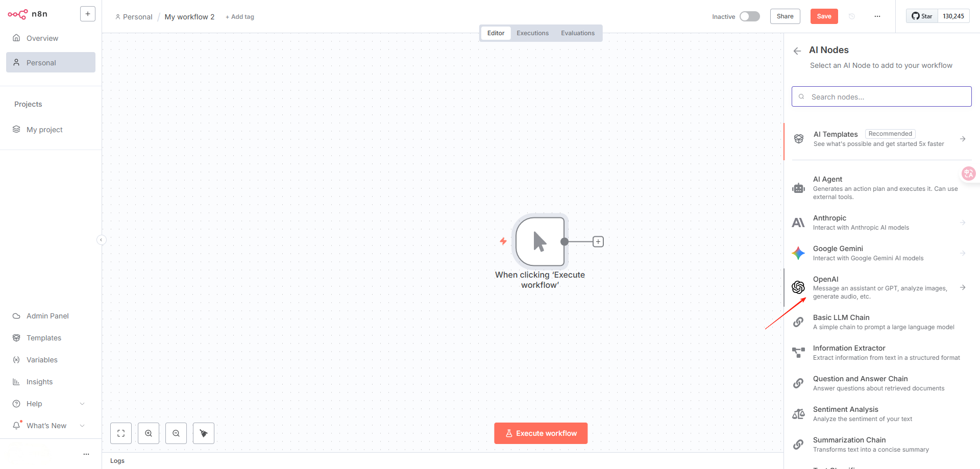This screenshot has width=980, height=469.
Task: Click the Google Gemini star icon
Action: tap(798, 253)
